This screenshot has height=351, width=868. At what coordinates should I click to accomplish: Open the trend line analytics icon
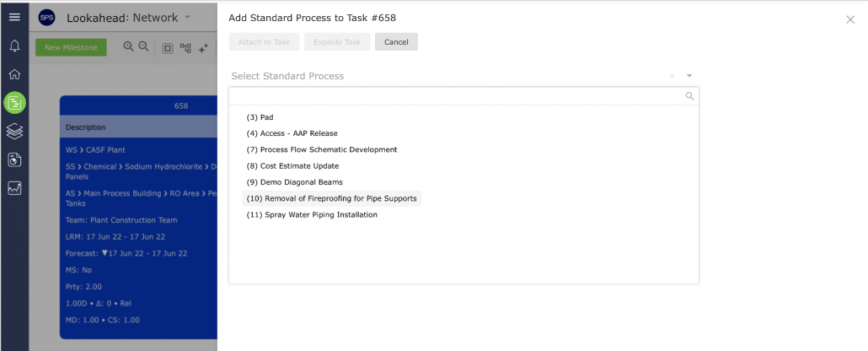14,188
